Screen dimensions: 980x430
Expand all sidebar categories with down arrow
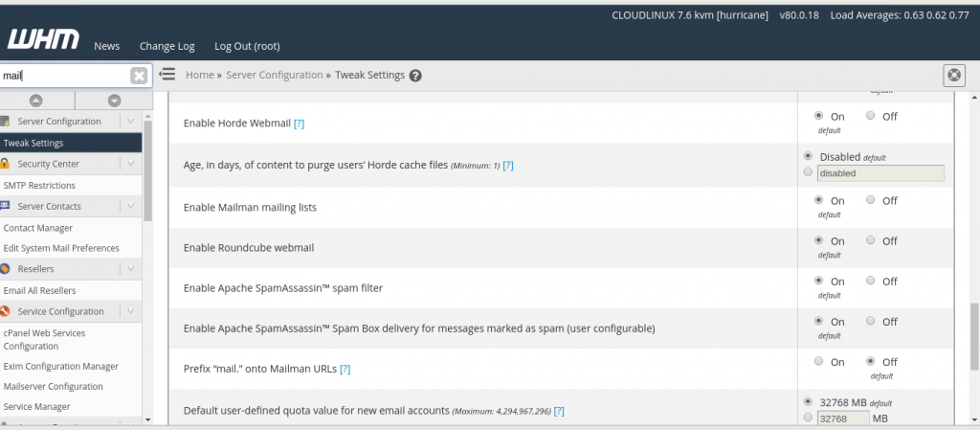pyautogui.click(x=114, y=100)
